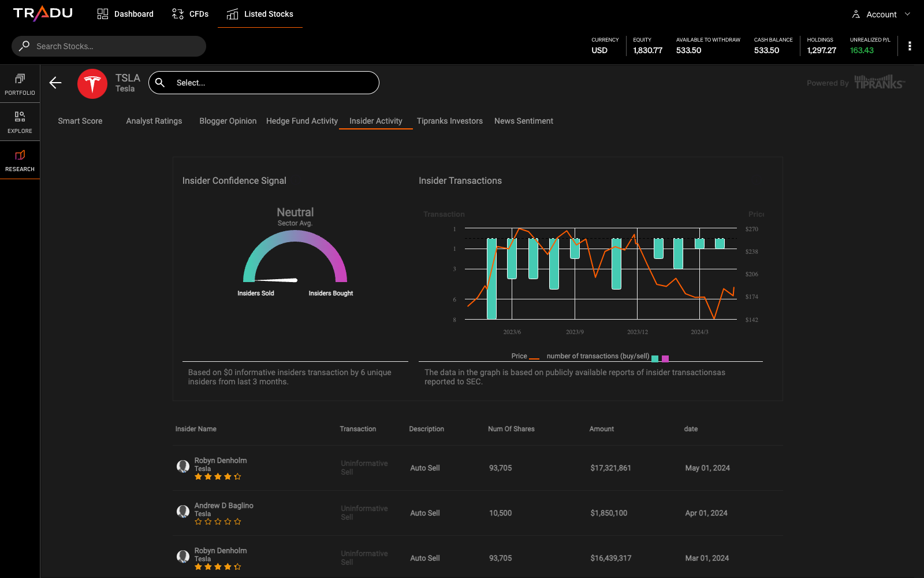Viewport: 924px width, 578px height.
Task: Click Robyn Denholm's avatar in May 01 row
Action: [183, 466]
